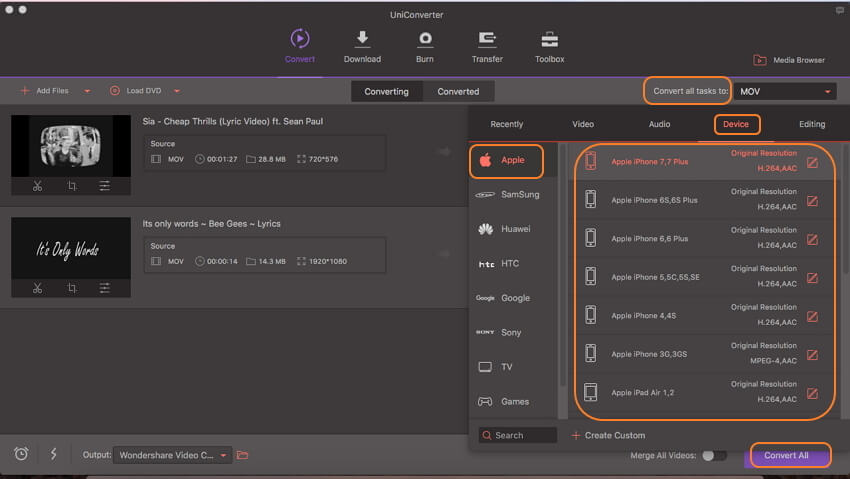Viewport: 850px width, 479px height.
Task: Select Apple iPad Air 1,2 preset text
Action: coord(642,392)
